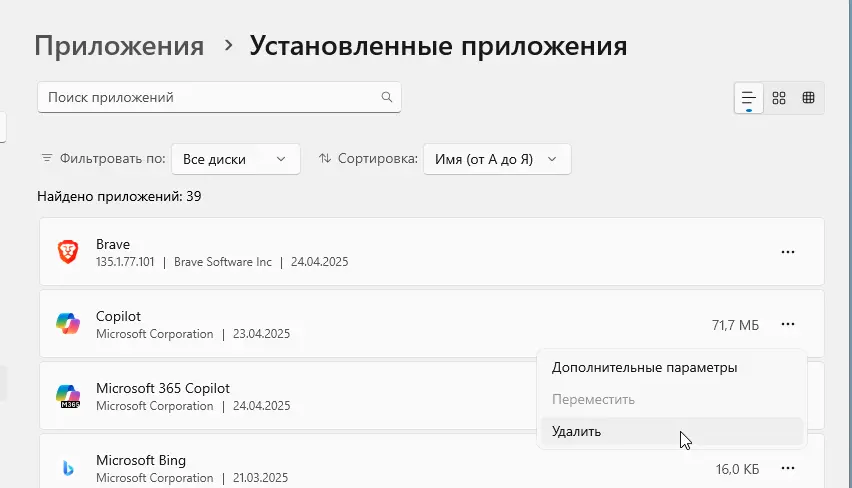
Task: Click the disabled 'Переместить' menu item
Action: coord(672,399)
